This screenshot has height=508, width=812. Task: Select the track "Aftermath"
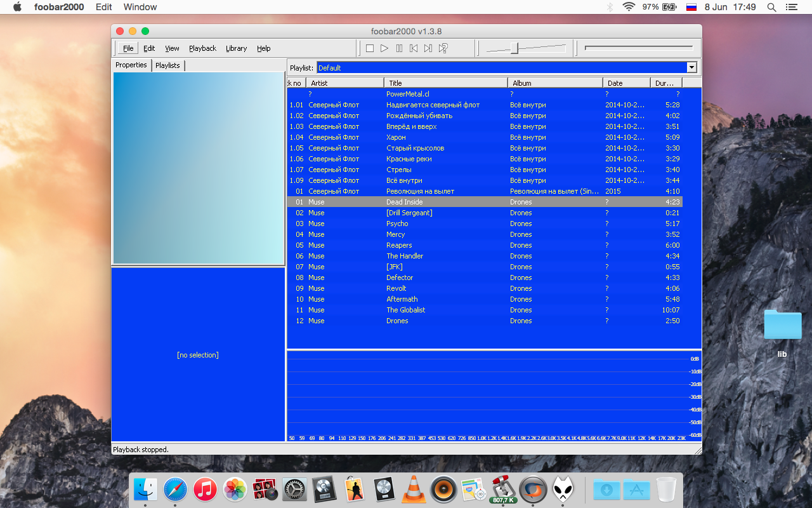(485, 299)
